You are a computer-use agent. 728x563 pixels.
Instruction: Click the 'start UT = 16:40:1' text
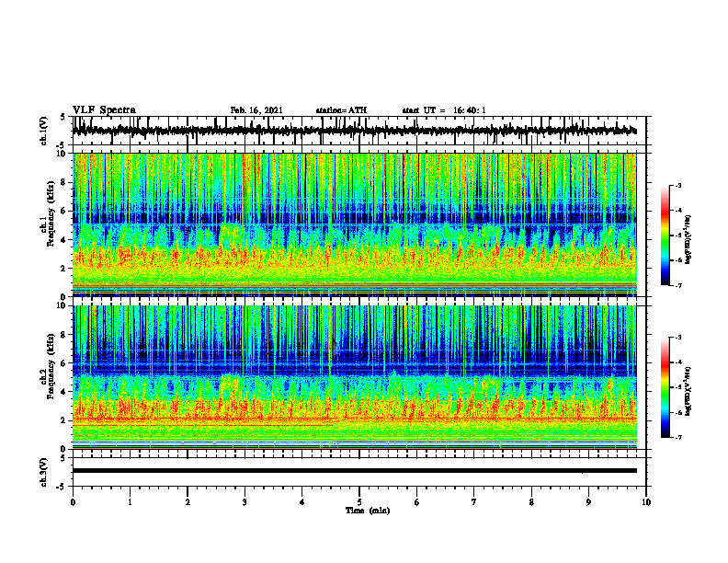coord(444,110)
